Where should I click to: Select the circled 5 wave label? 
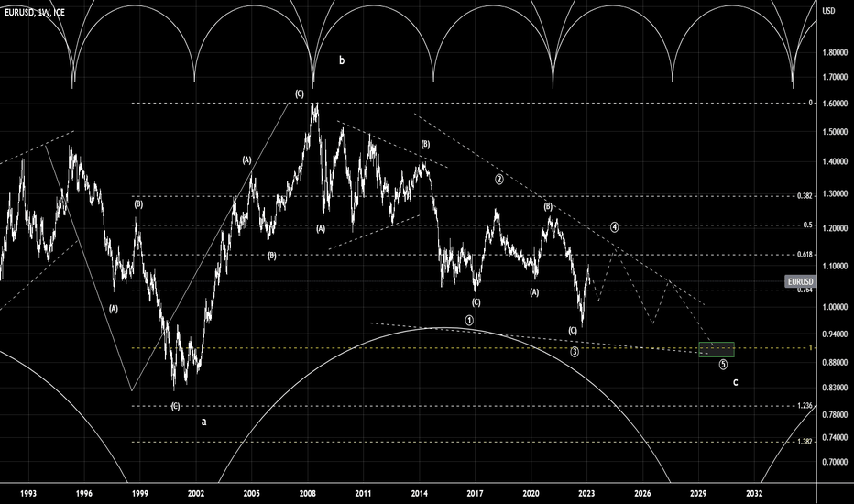point(723,365)
